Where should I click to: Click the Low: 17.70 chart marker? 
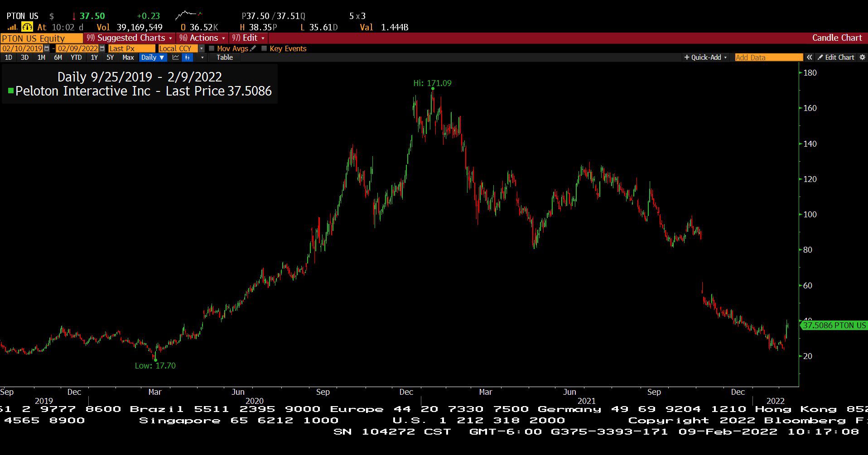[x=155, y=366]
